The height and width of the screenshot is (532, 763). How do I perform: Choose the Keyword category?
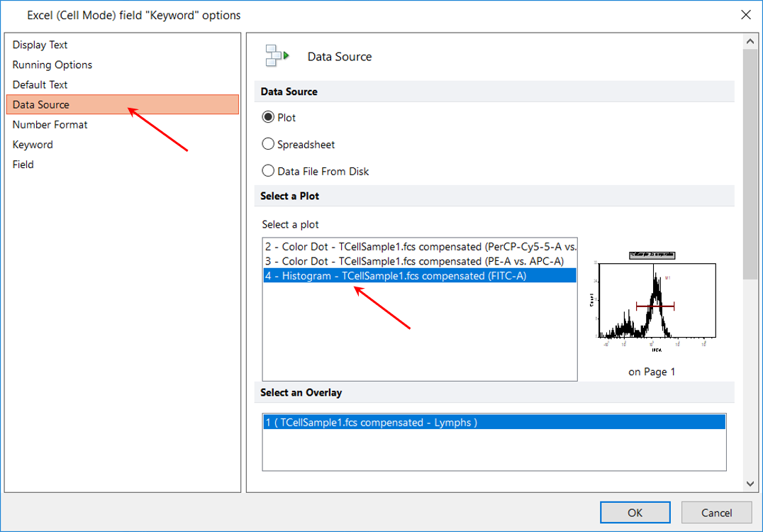[123, 145]
